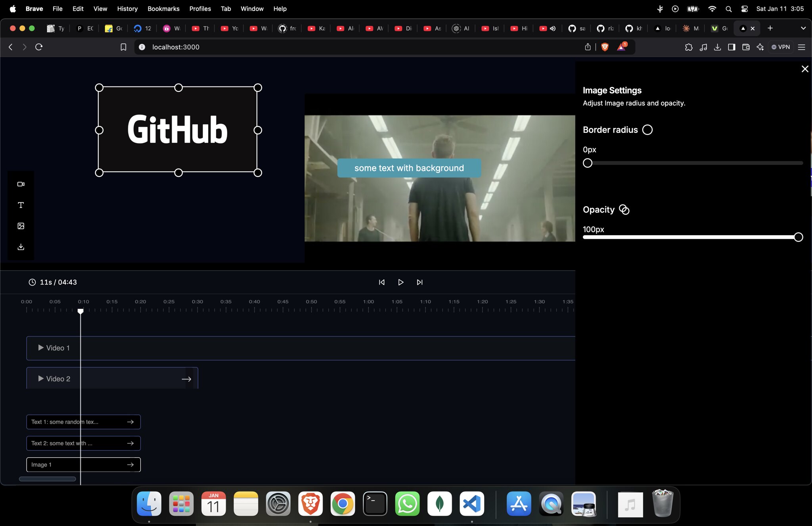Click the timeline playhead marker
Viewport: 812px width, 526px height.
point(80,311)
